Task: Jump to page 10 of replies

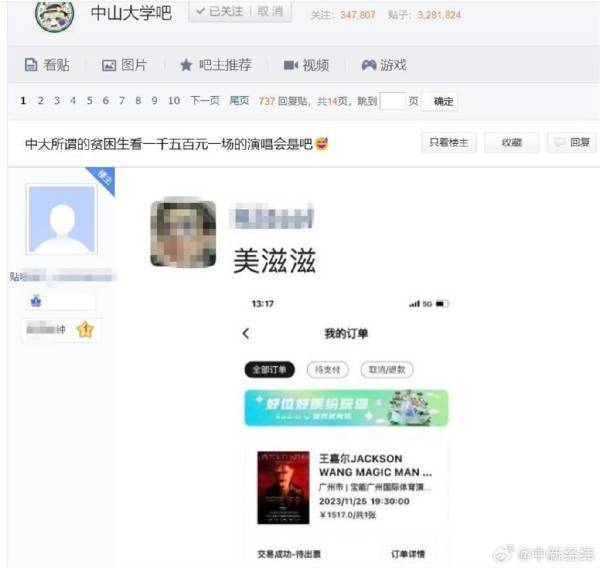Action: click(174, 101)
